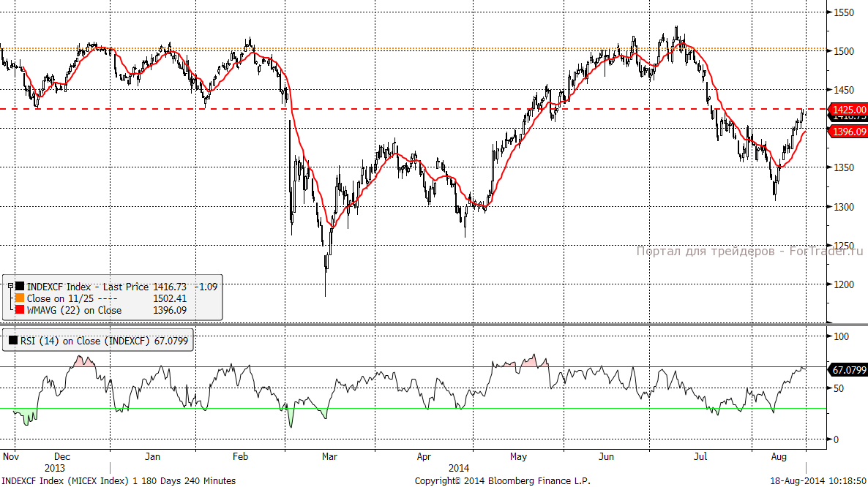Click the 100 RSI axis tick
This screenshot has height=487, width=868.
coord(841,336)
